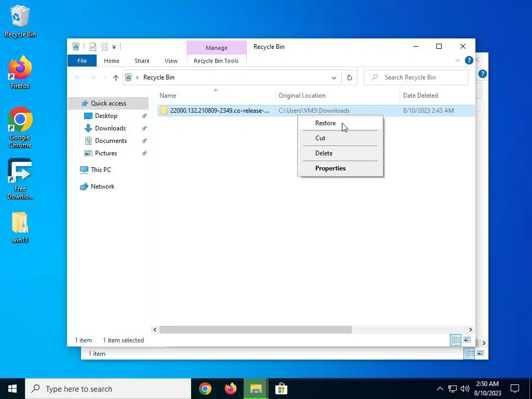
Task: Switch to the Home ribbon tab
Action: 112,61
